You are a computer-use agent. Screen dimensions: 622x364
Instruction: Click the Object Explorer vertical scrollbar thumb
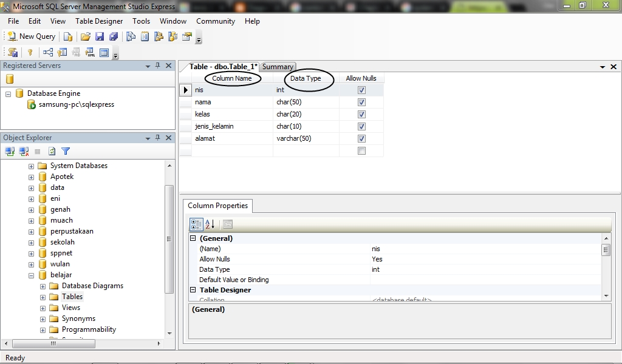pyautogui.click(x=169, y=239)
